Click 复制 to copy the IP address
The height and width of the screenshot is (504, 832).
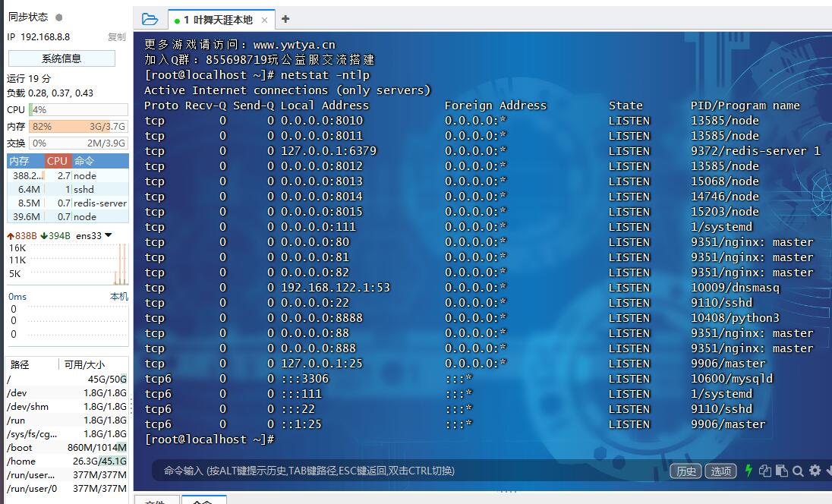117,37
